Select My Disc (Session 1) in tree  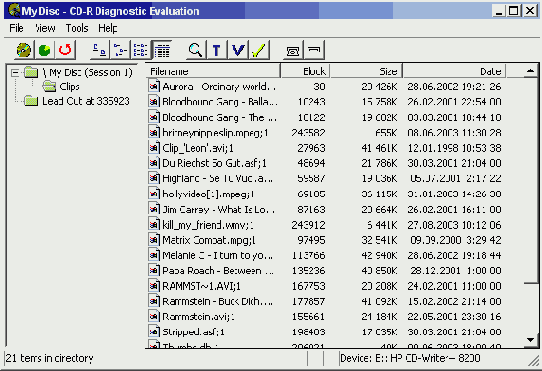click(87, 72)
